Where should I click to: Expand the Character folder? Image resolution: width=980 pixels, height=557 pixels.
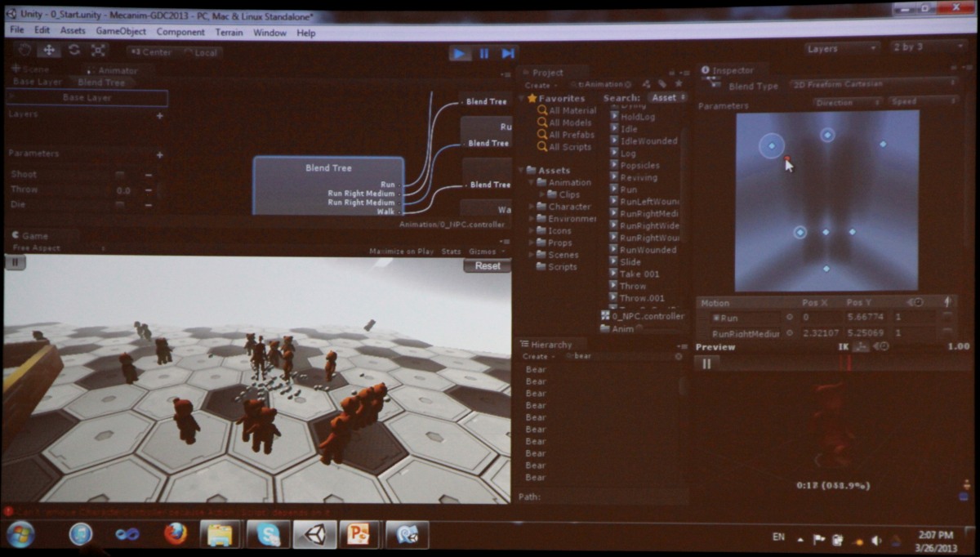point(532,207)
